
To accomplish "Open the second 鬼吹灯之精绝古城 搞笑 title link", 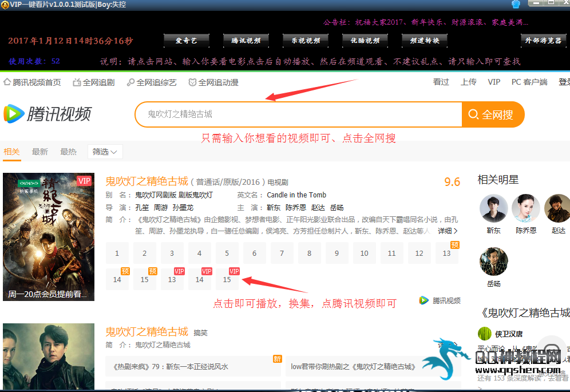I will (x=147, y=332).
